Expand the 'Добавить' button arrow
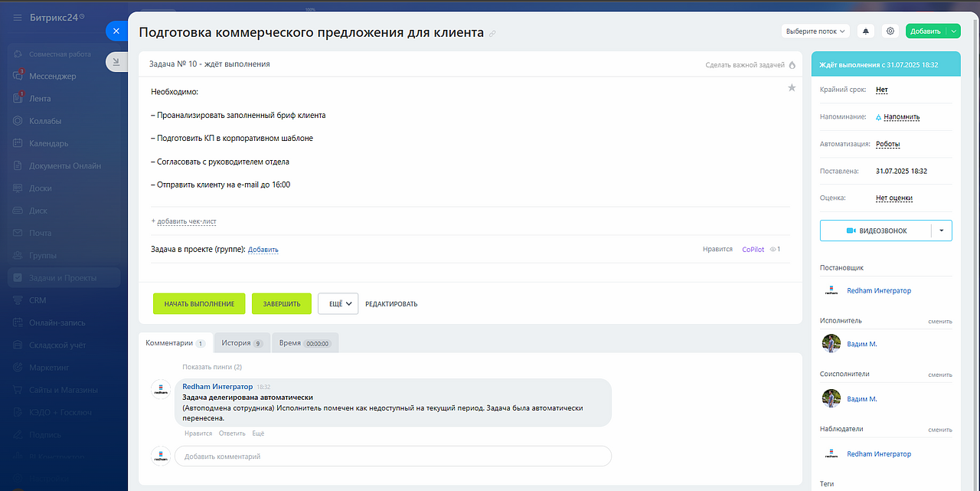Image resolution: width=980 pixels, height=491 pixels. tap(953, 31)
